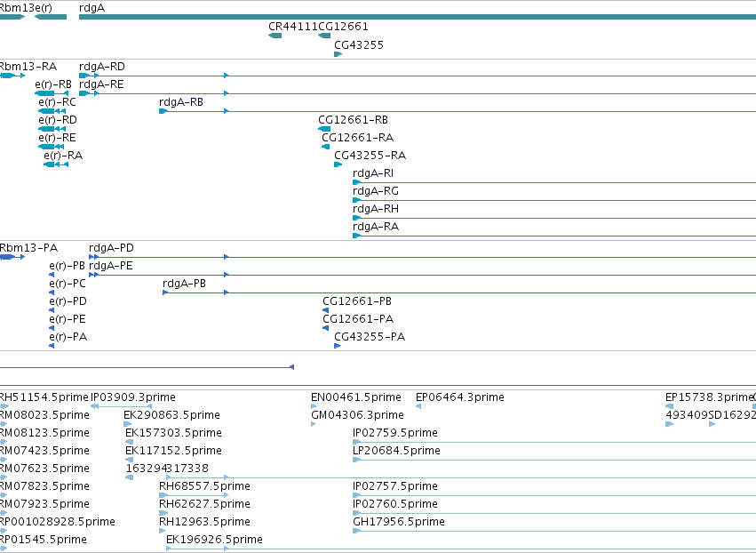Select the CG43255-RA transcript label
Screen dimensions: 756x553
370,156
